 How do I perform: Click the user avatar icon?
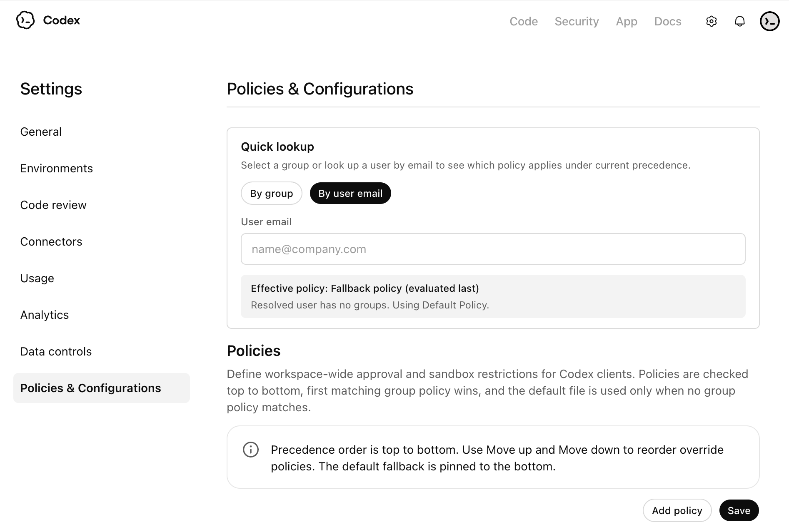(x=769, y=20)
